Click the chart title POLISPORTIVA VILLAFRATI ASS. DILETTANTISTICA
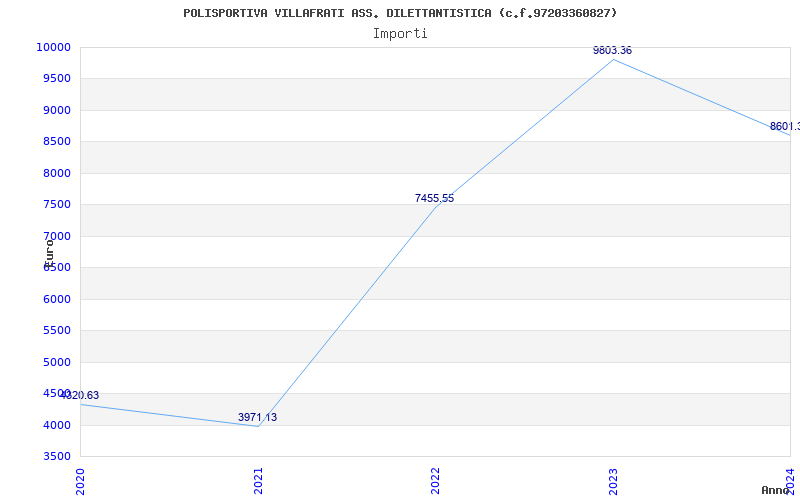 point(400,13)
